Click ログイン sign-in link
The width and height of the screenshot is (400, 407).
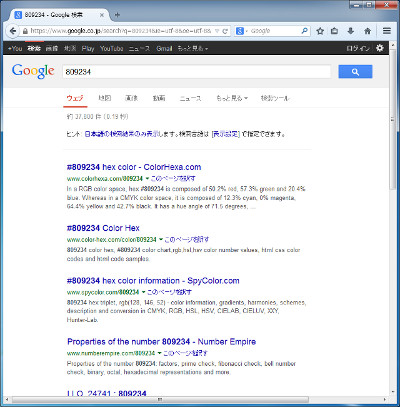pyautogui.click(x=358, y=48)
